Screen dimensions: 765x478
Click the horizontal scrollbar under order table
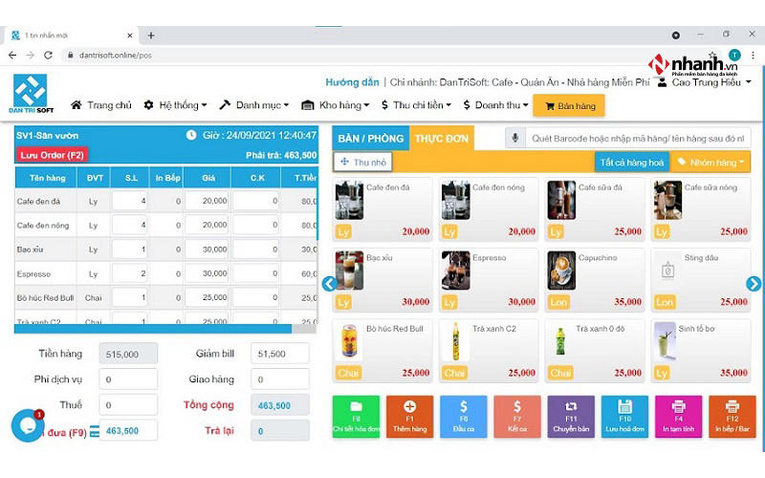[x=153, y=329]
